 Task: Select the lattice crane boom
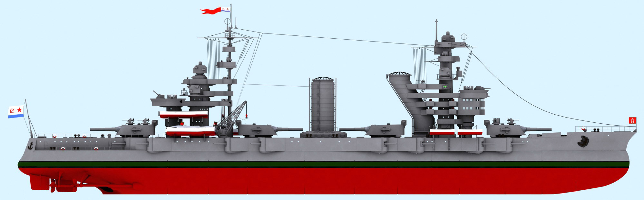pyautogui.click(x=232, y=116)
